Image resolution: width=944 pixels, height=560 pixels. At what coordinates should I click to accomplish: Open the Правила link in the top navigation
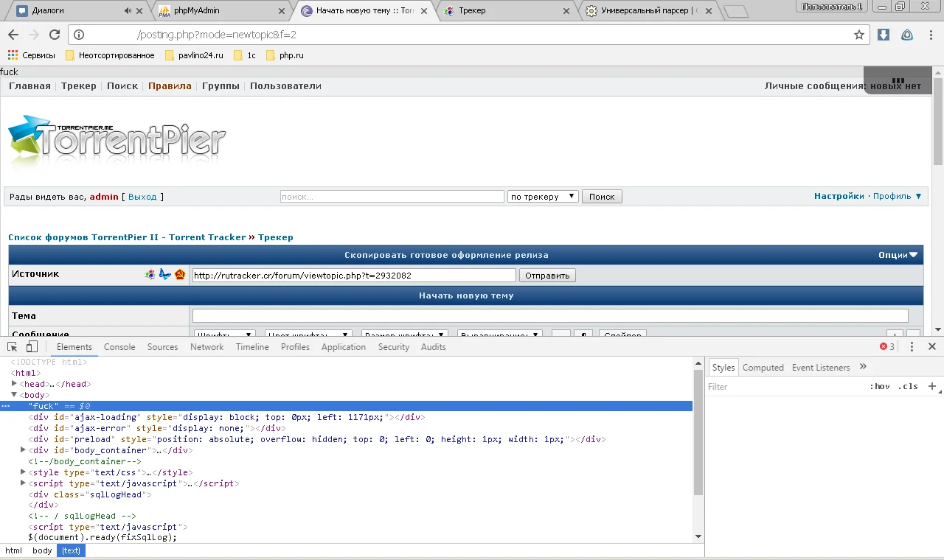[170, 86]
